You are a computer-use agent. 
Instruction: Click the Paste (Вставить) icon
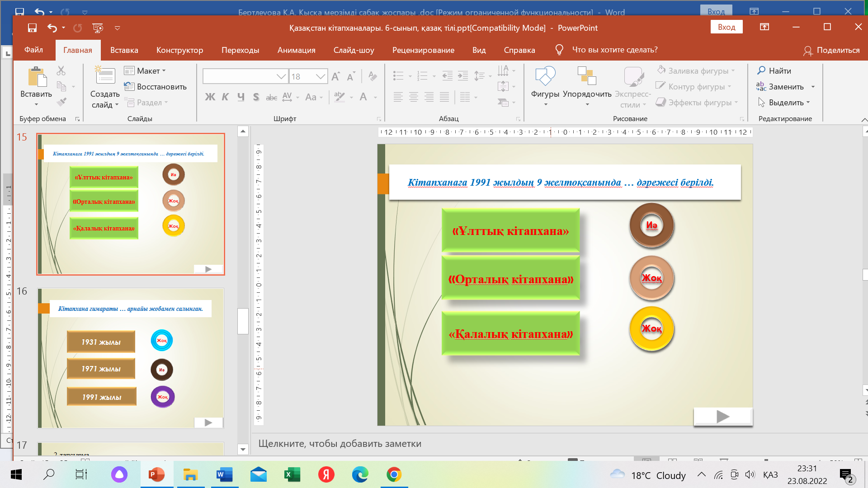36,77
